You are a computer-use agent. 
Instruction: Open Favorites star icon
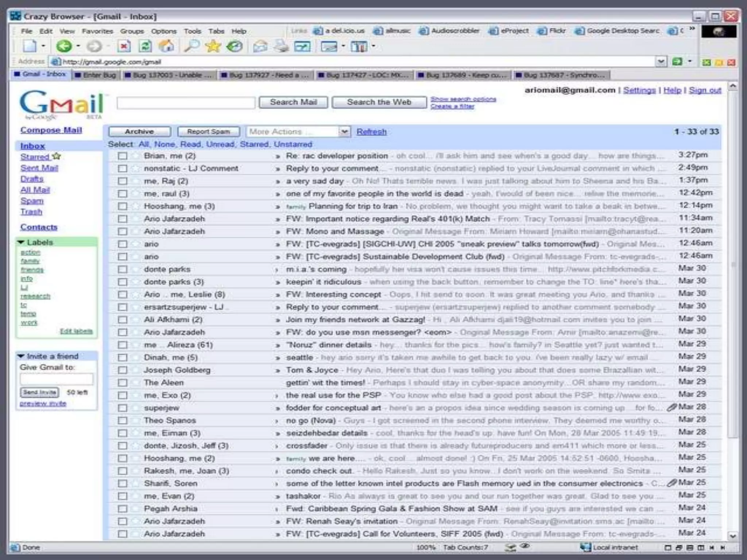[213, 46]
